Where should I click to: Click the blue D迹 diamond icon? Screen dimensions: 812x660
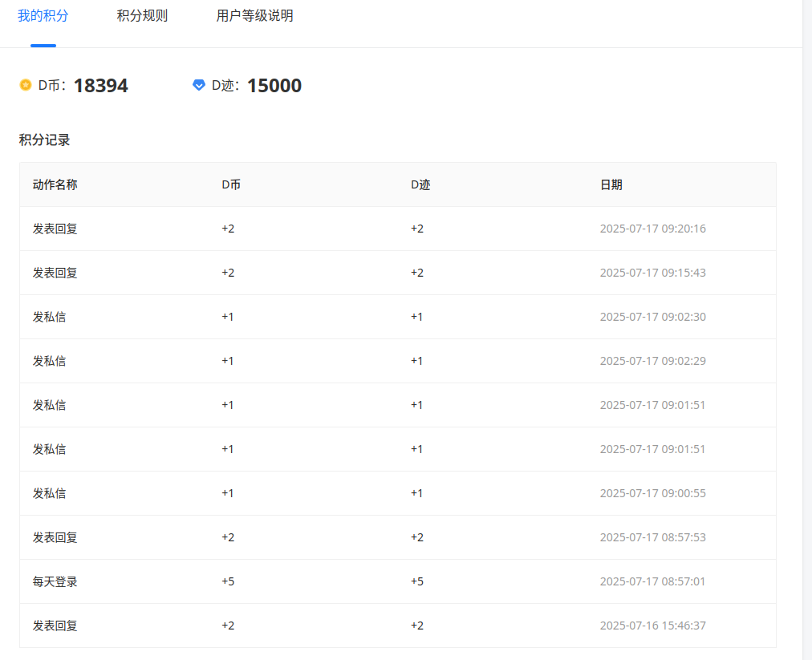199,85
